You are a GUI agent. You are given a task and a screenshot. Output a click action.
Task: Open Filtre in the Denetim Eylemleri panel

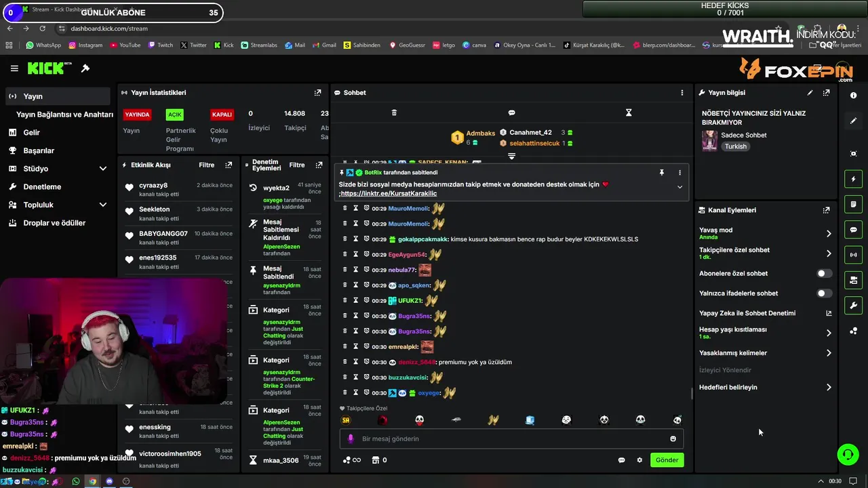click(297, 165)
